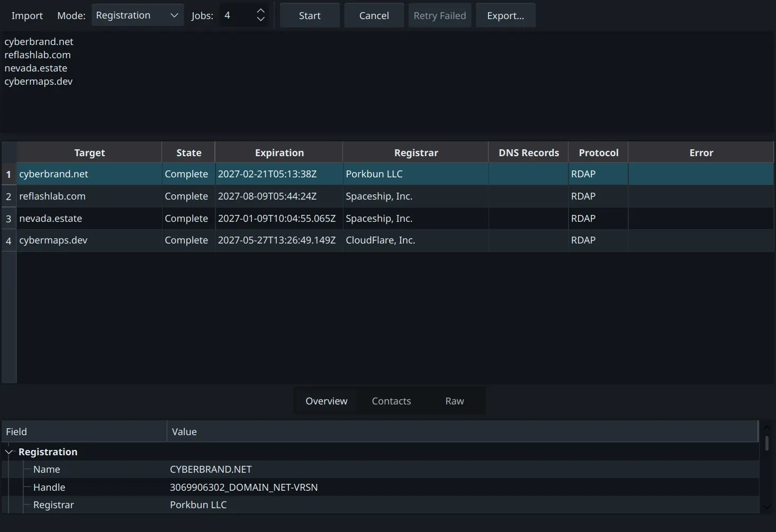Switch to the Contacts tab

(x=391, y=401)
